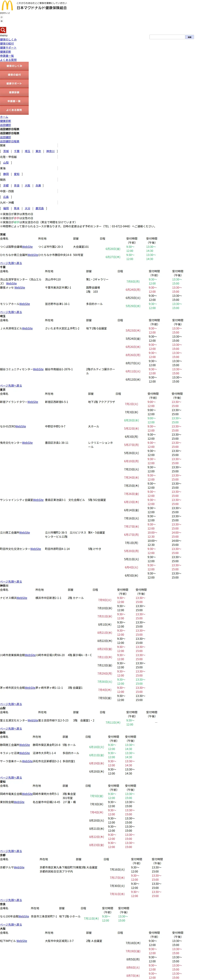Screen dimensions: 197x980
Task: Open the 健保のしくみ text link under menu
Action: pos(8,40)
